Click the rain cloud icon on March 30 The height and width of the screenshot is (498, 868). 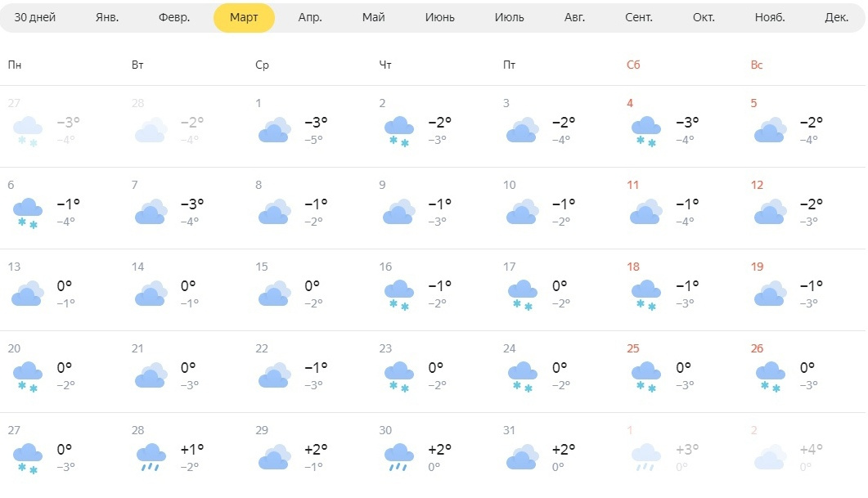(398, 457)
